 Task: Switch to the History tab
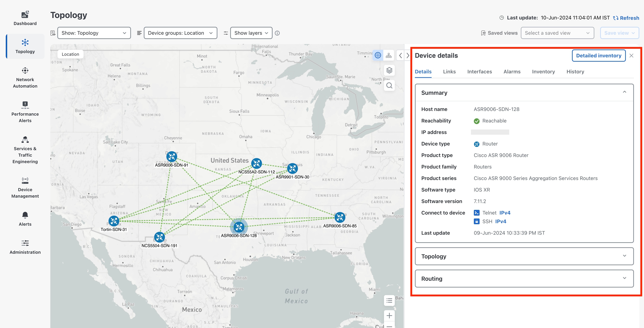point(575,72)
